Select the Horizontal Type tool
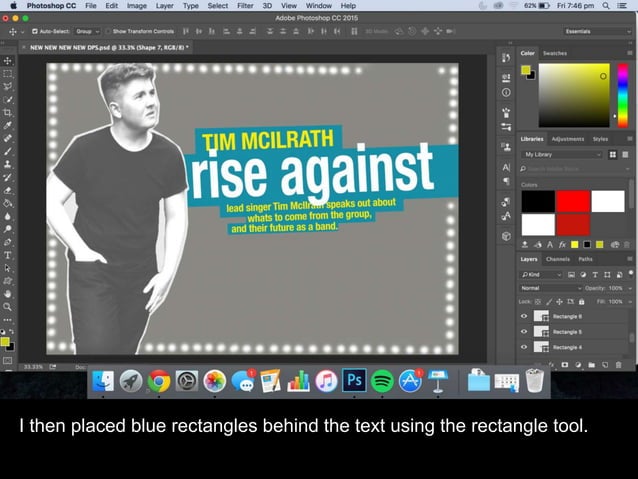The width and height of the screenshot is (638, 479). point(7,255)
